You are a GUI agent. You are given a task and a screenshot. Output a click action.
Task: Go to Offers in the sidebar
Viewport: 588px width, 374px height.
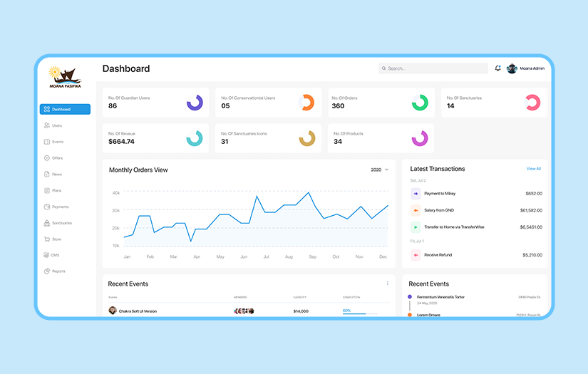(53, 157)
